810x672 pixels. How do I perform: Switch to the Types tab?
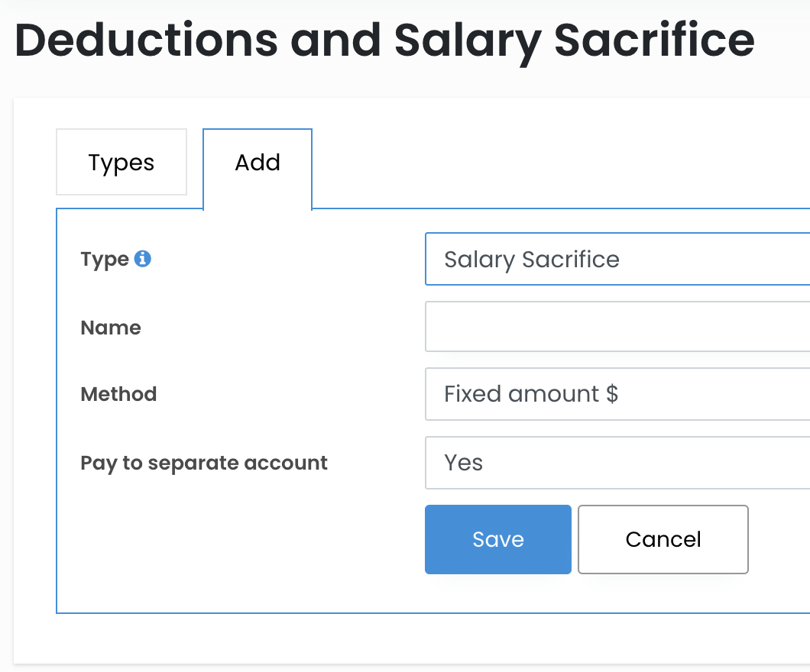click(x=122, y=163)
